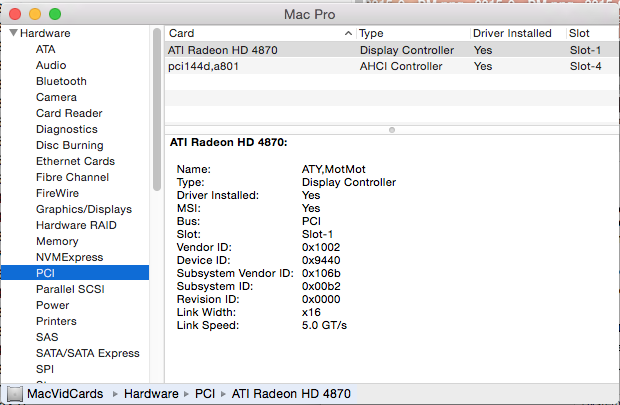Click the Device ID value 0x9440
620x405 pixels.
pos(321,260)
